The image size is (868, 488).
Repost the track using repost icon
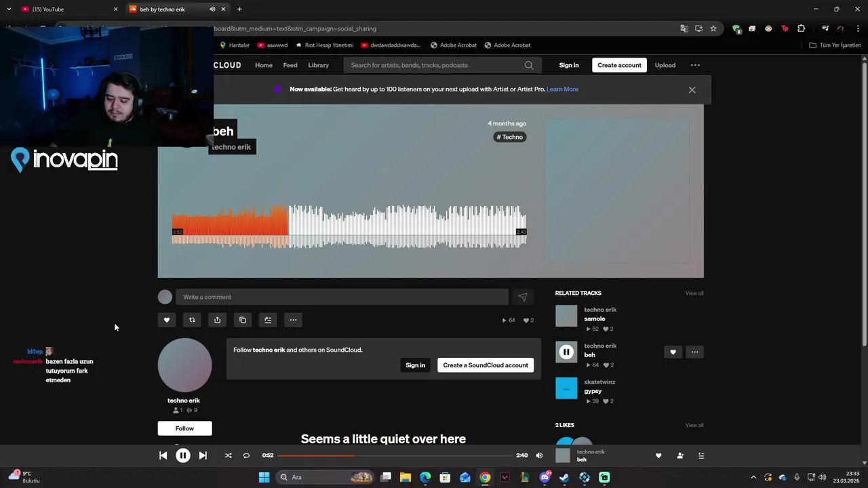coord(192,320)
